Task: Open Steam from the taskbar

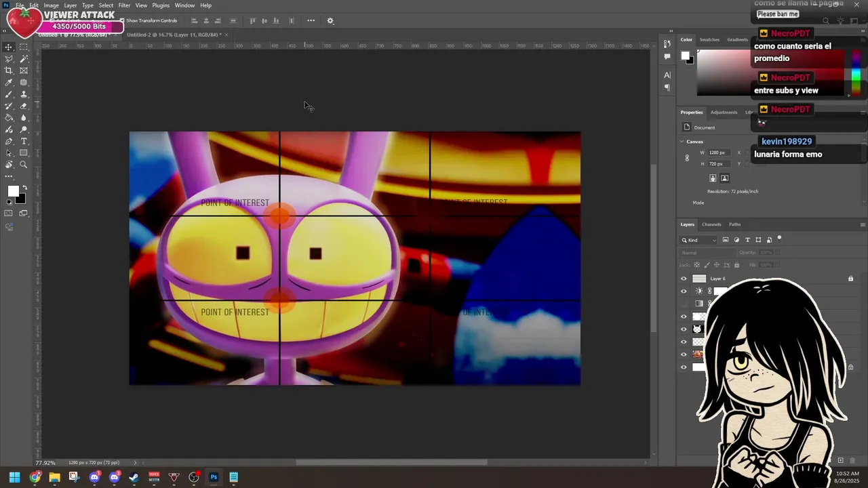Action: click(134, 477)
